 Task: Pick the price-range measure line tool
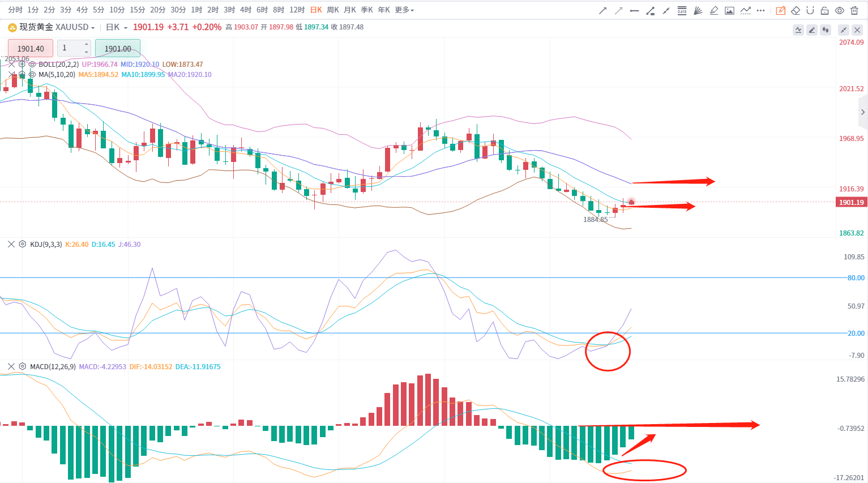coord(651,10)
